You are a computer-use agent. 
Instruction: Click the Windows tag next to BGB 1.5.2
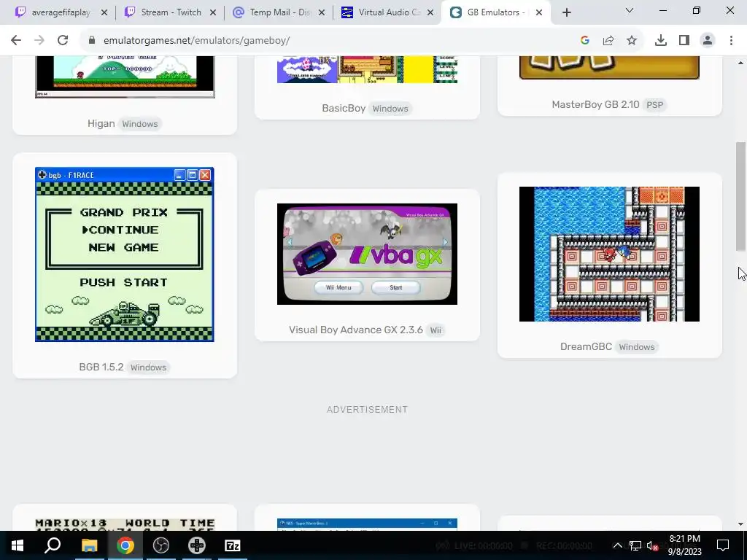click(148, 367)
